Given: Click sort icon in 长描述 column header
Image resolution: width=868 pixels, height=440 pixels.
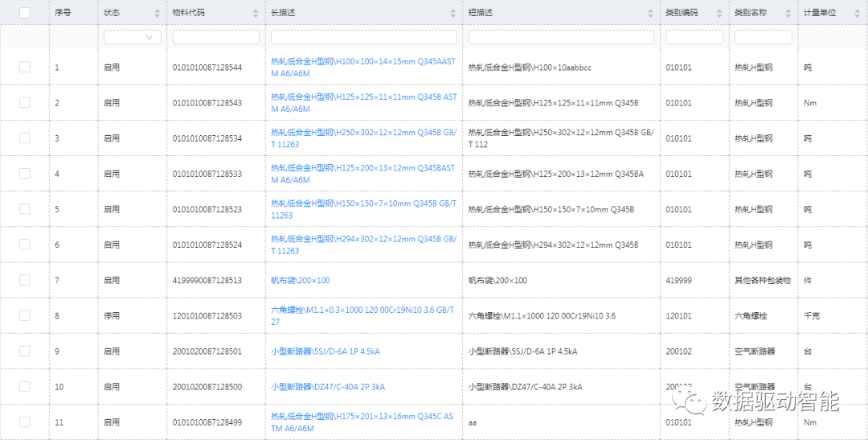Looking at the screenshot, I should 453,14.
